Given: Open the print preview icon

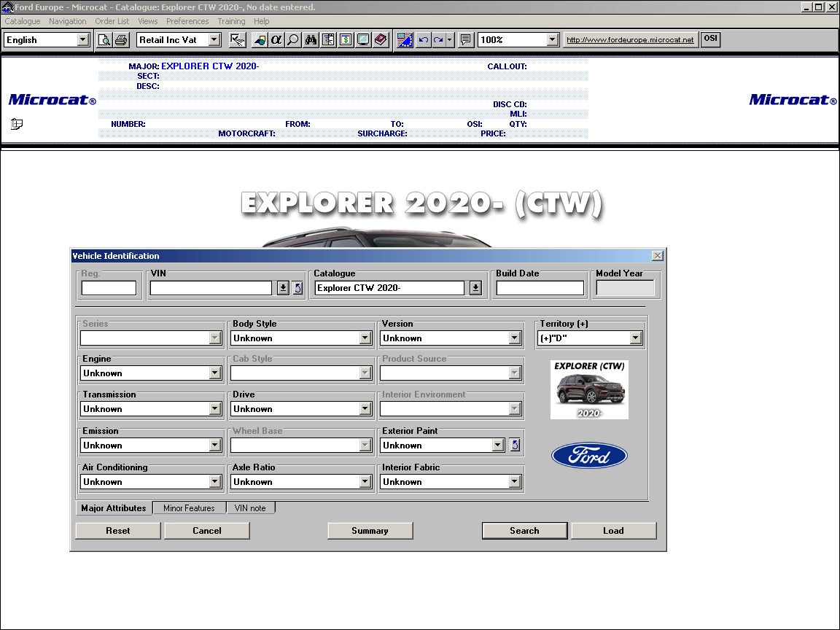Looking at the screenshot, I should point(104,40).
